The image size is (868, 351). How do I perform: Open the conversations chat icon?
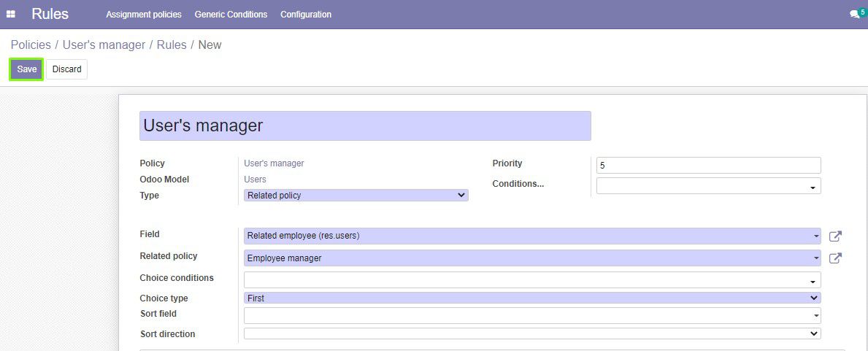tap(855, 15)
